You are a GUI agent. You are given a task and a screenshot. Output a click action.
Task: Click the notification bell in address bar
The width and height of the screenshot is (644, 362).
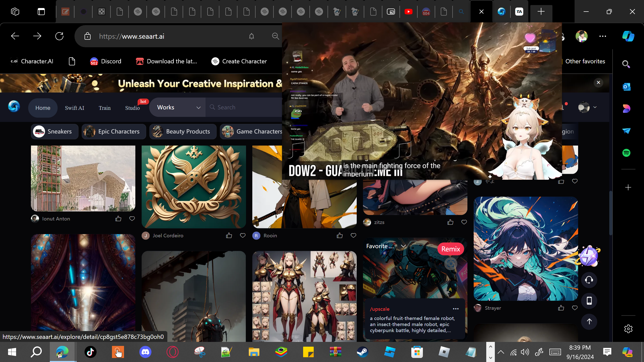(x=252, y=36)
